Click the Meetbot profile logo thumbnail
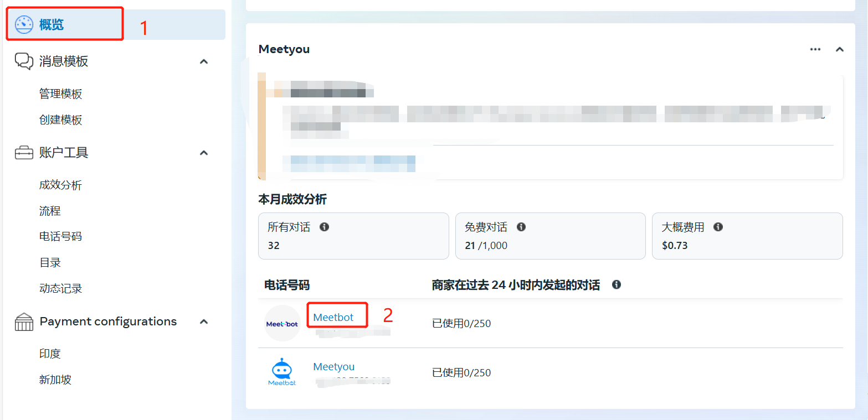The width and height of the screenshot is (868, 420). 283,323
